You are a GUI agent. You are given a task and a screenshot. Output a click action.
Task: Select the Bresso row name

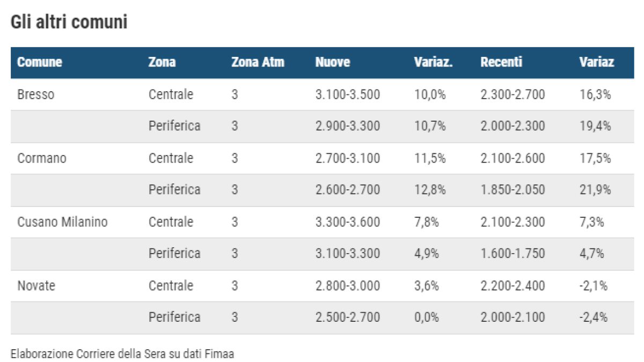[36, 95]
